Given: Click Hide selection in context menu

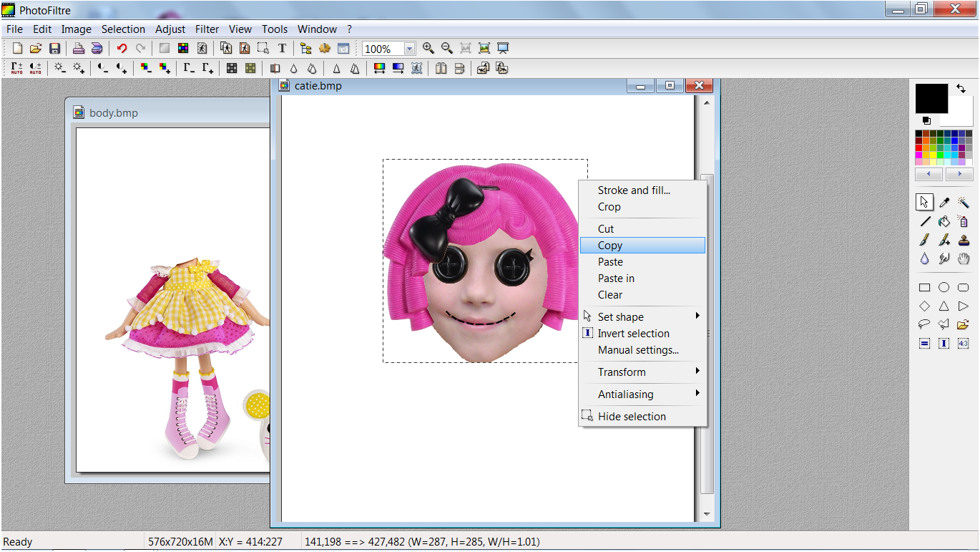Looking at the screenshot, I should coord(642,417).
